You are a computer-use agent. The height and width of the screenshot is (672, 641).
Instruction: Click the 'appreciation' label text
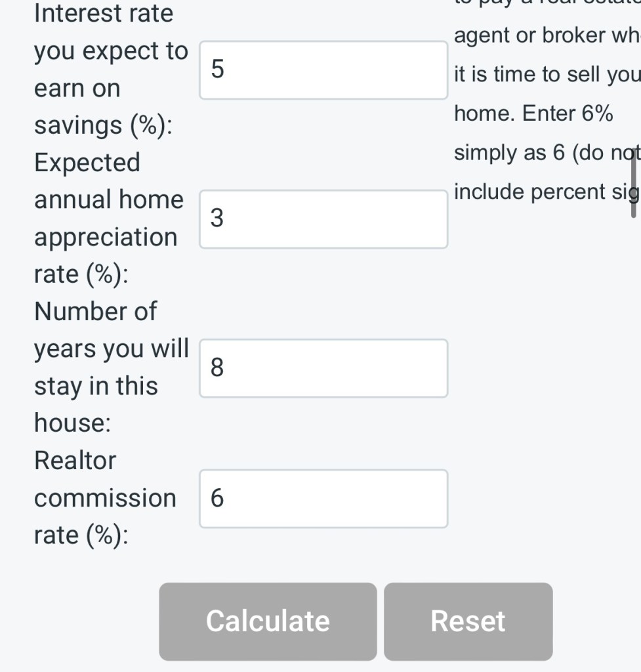106,237
